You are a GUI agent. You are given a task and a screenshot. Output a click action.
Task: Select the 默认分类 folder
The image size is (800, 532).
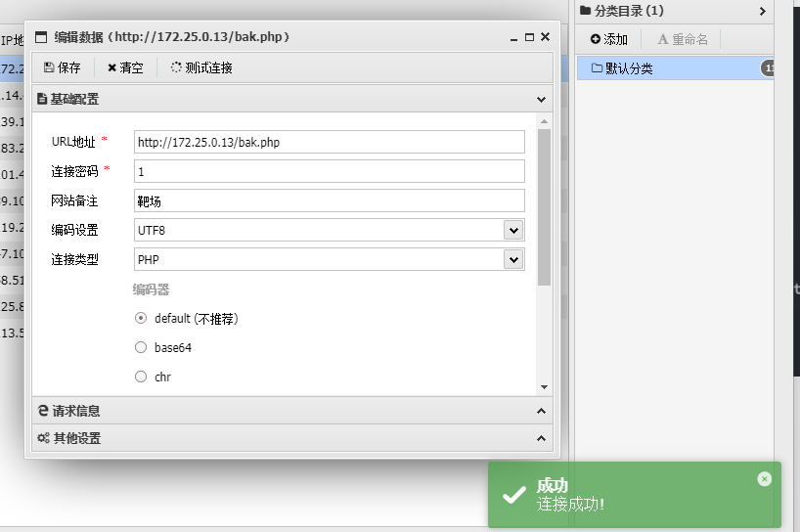(675, 68)
